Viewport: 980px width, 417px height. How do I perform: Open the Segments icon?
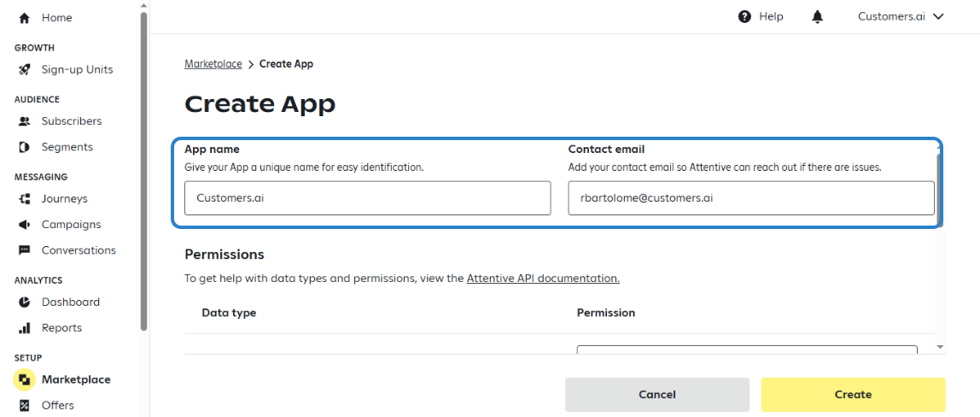[25, 147]
